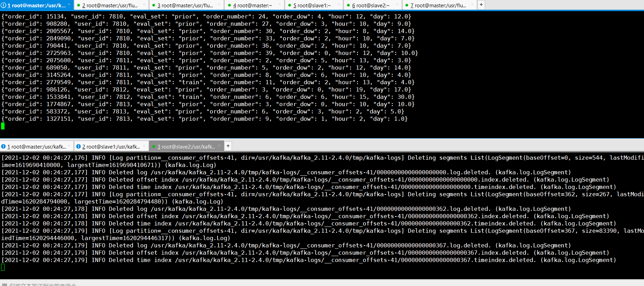Image resolution: width=644 pixels, height=286 pixels.
Task: Click 'Deleted time index' line ending 367.timeindex.deleted
Action: coord(309,260)
